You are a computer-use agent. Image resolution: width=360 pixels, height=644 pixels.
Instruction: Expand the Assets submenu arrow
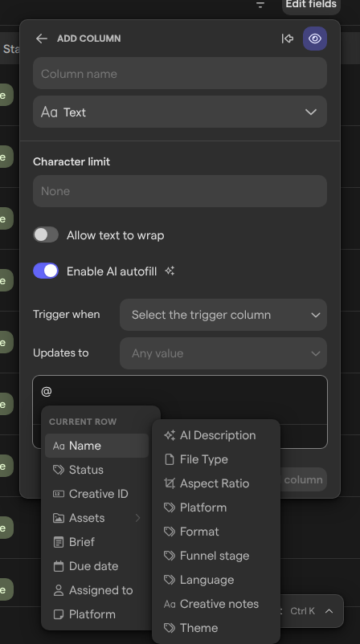point(138,518)
